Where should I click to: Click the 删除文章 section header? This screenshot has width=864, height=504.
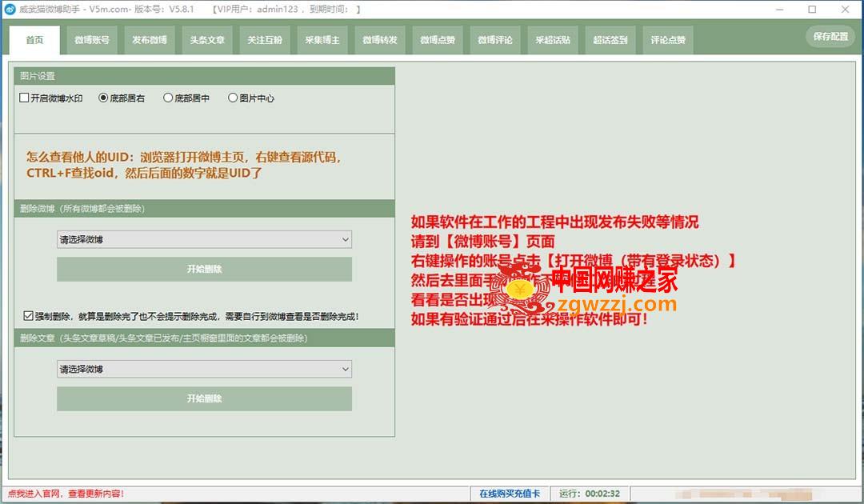pos(205,338)
